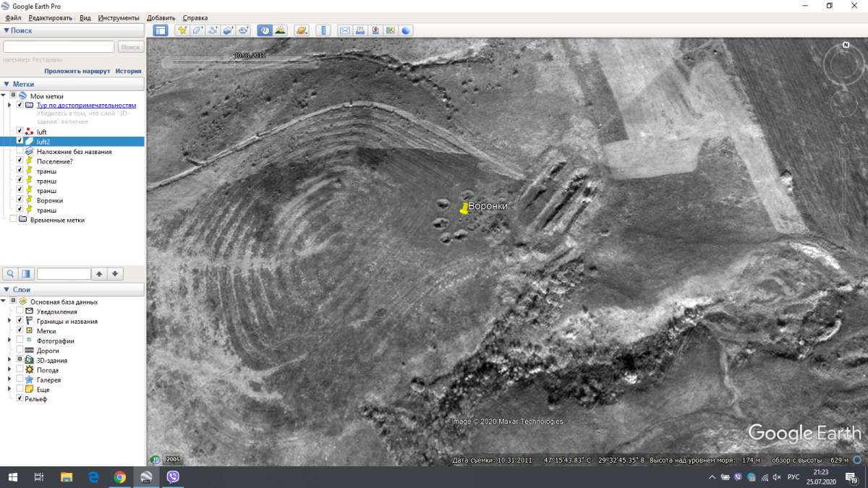
Task: Uncheck the Рельеф layer checkbox
Action: (20, 398)
